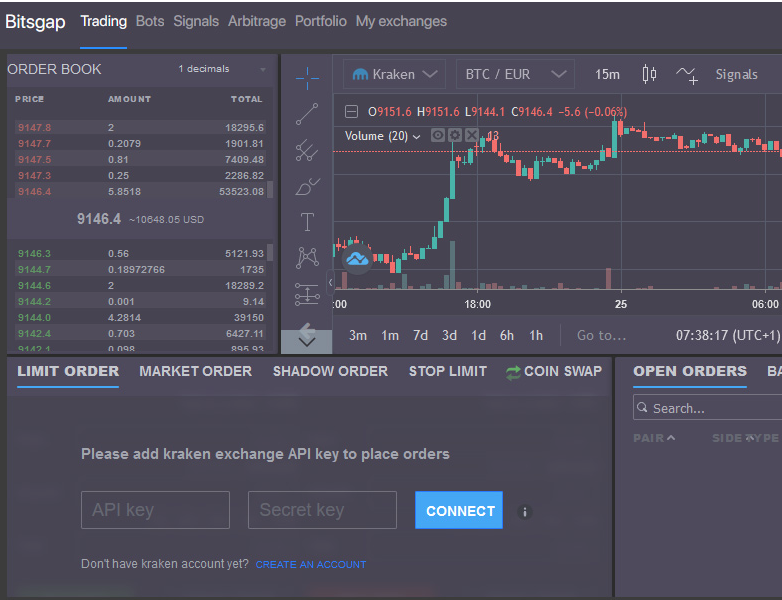Click Go to... date selector
This screenshot has height=600, width=782.
601,336
